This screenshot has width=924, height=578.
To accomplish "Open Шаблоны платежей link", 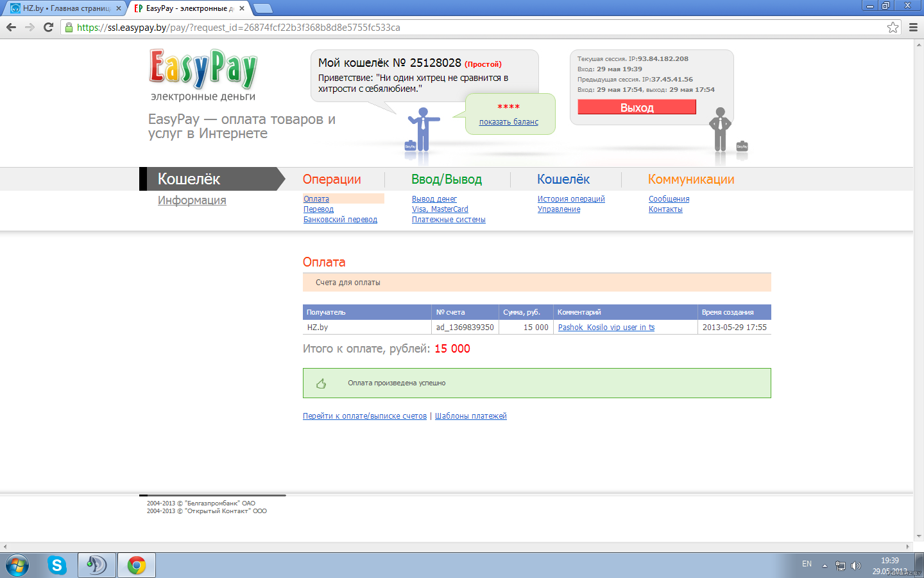I will (471, 416).
